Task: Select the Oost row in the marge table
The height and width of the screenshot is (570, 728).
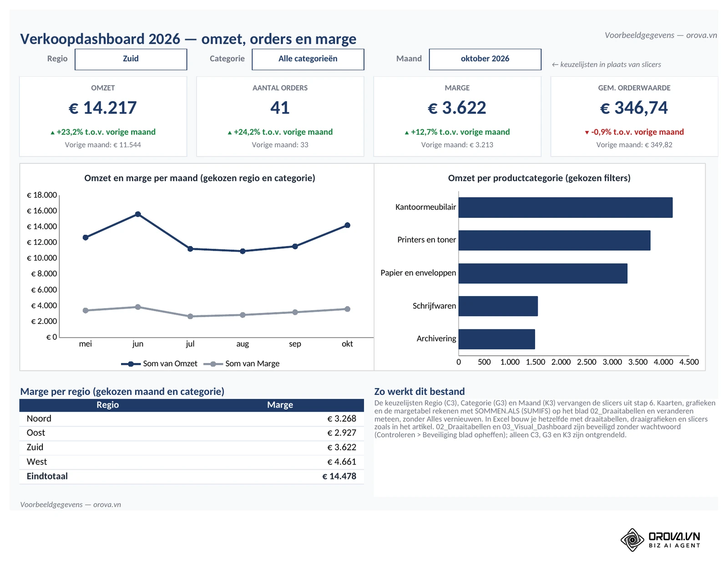Action: pyautogui.click(x=192, y=433)
